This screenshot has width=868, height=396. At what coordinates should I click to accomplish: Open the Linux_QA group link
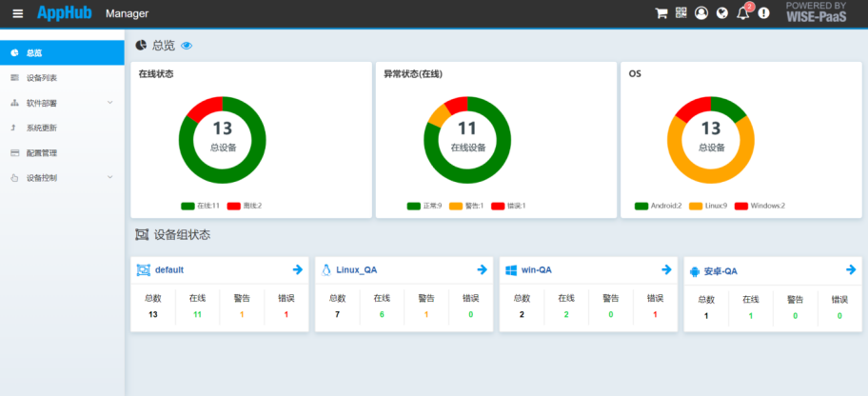[357, 269]
